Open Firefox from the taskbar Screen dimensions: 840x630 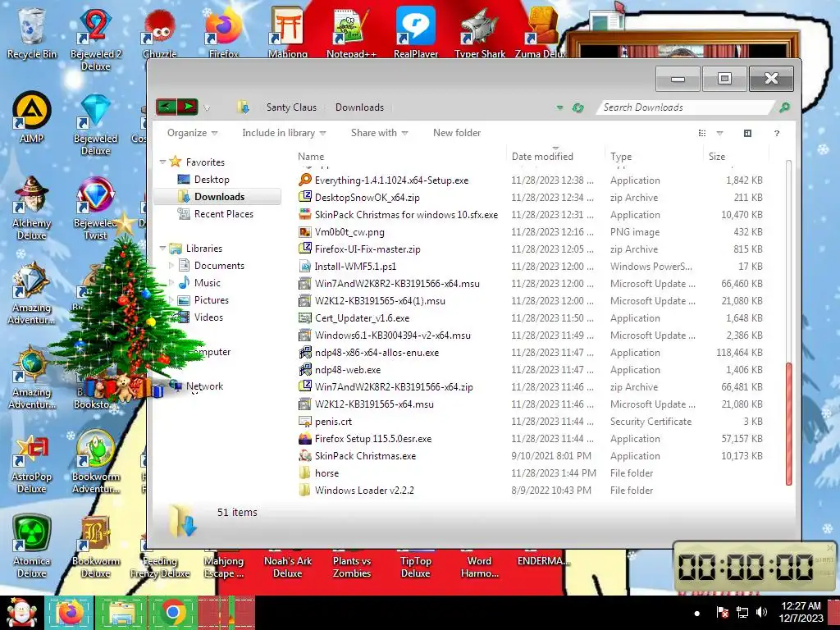click(70, 613)
